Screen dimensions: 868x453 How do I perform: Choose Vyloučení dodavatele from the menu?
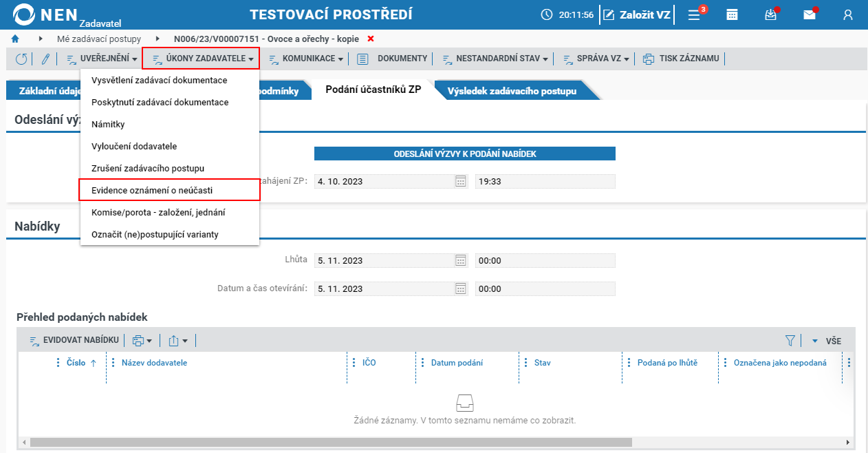click(x=170, y=147)
